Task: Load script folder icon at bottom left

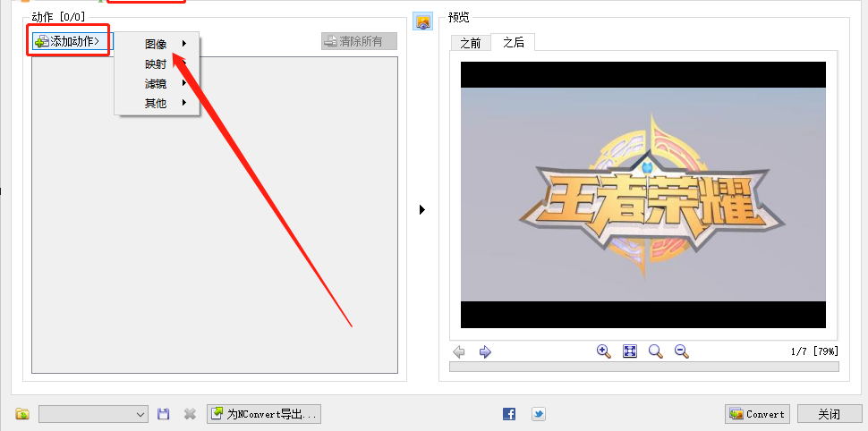Action: 22,414
